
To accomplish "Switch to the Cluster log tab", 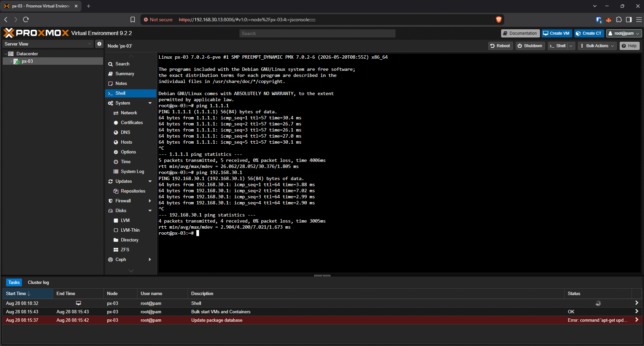I will click(x=38, y=283).
